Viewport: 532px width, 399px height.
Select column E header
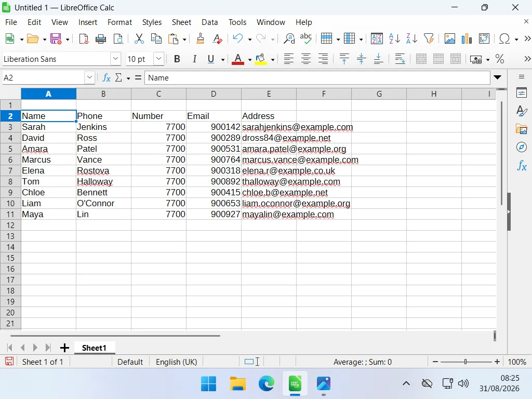click(269, 94)
